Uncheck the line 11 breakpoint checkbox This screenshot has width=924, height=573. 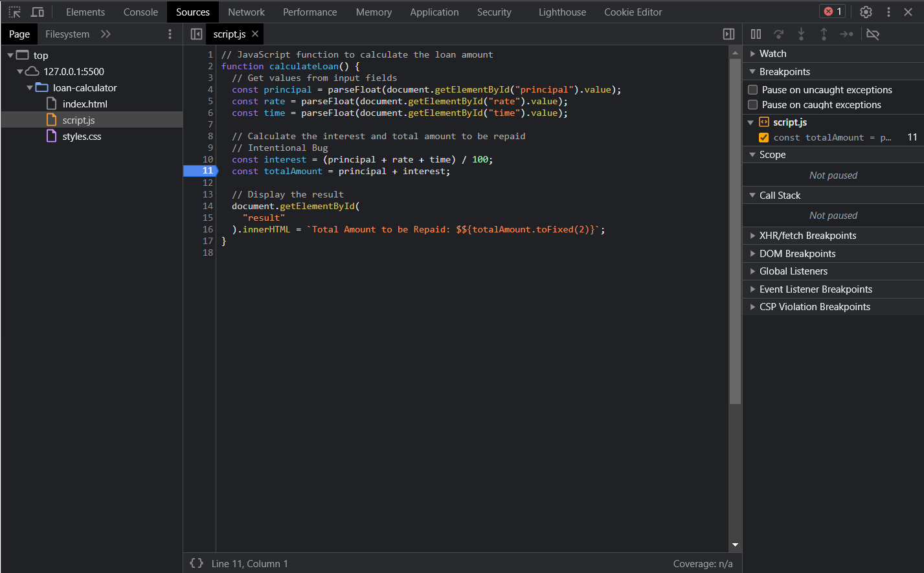(764, 137)
